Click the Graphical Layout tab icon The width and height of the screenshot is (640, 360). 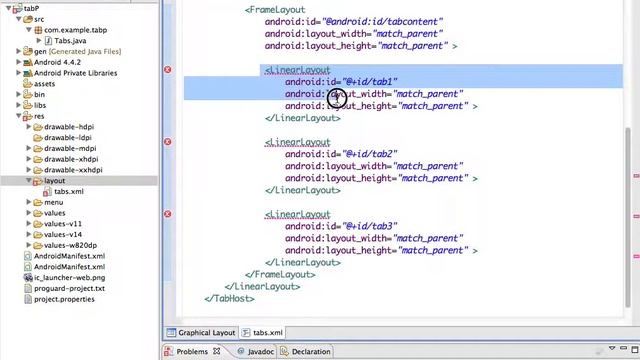(171, 333)
